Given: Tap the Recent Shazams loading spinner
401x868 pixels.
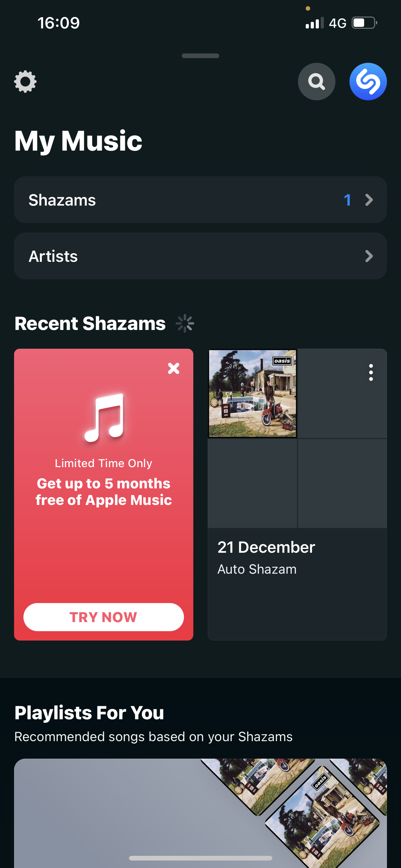Looking at the screenshot, I should (x=185, y=323).
